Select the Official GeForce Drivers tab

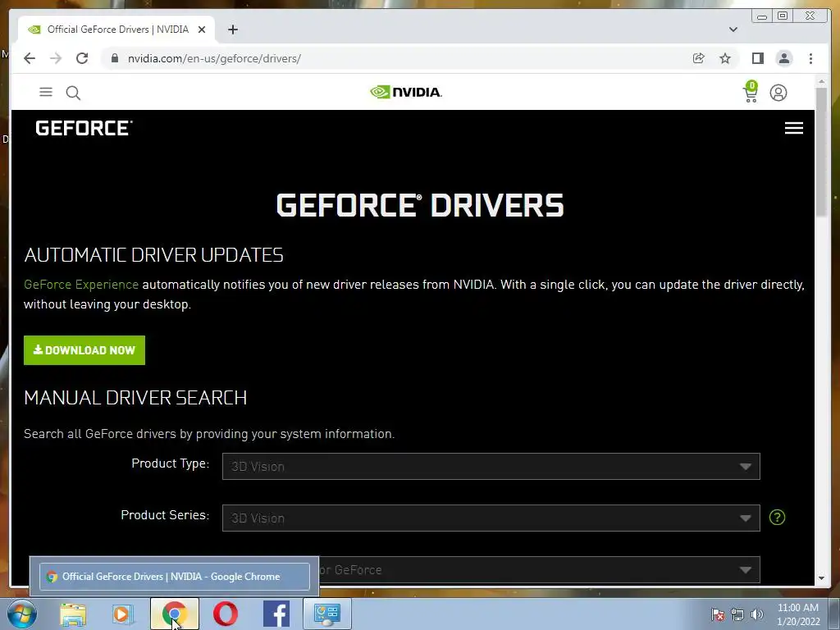click(116, 30)
